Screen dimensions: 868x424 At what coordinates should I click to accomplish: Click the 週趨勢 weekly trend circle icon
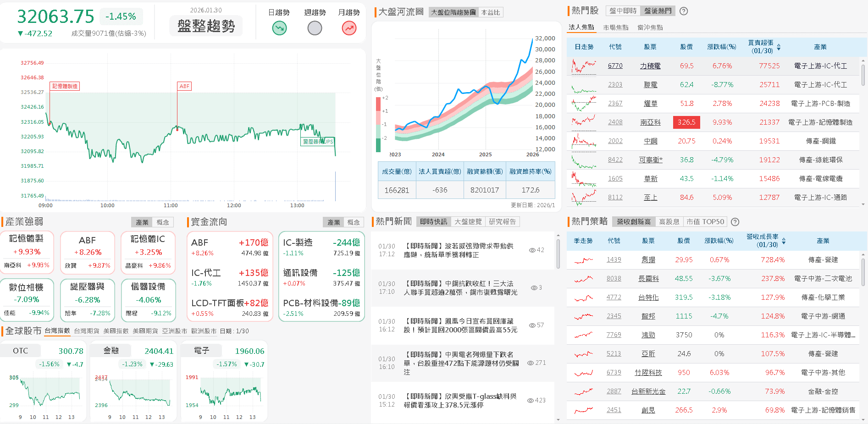pos(315,28)
